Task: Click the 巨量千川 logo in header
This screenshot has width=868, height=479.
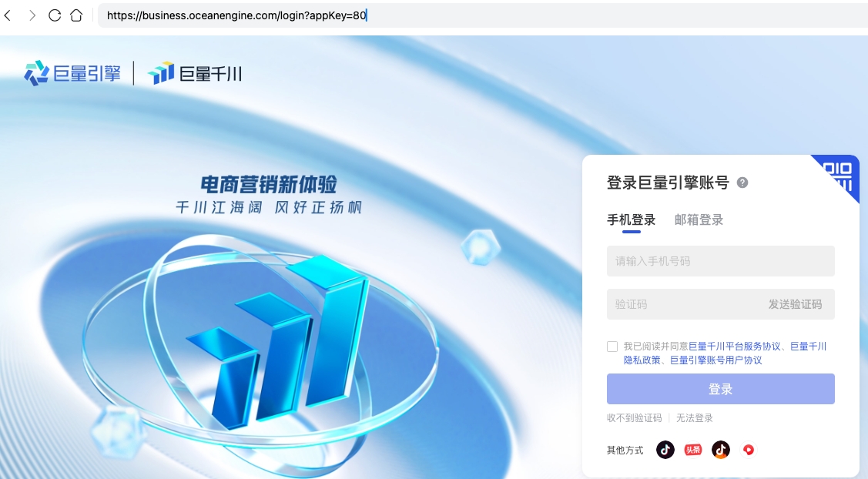Action: [195, 73]
